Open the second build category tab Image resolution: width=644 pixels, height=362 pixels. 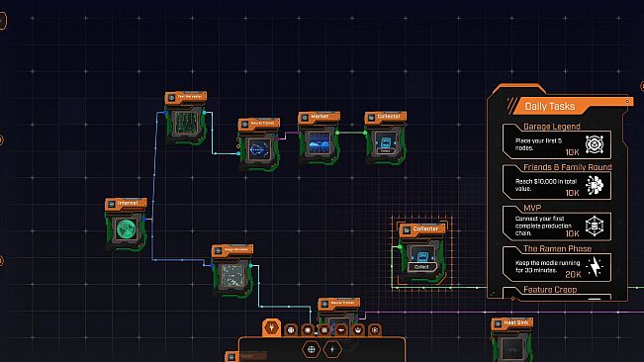click(291, 330)
